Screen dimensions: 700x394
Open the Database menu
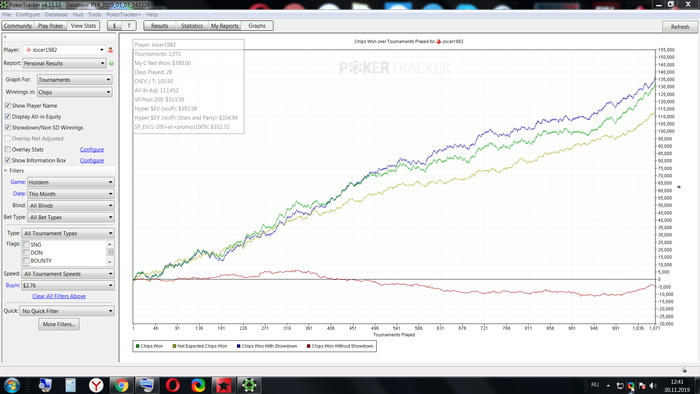click(x=56, y=15)
